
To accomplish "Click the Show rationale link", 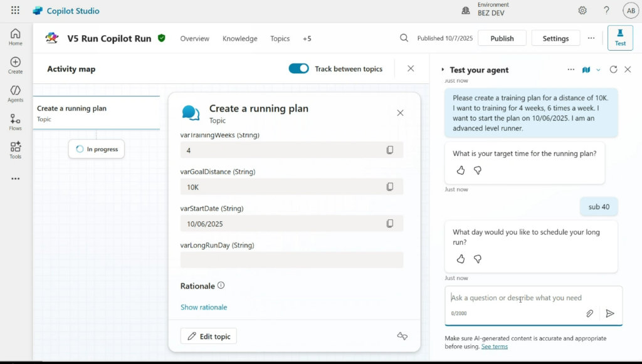I will coord(204,307).
